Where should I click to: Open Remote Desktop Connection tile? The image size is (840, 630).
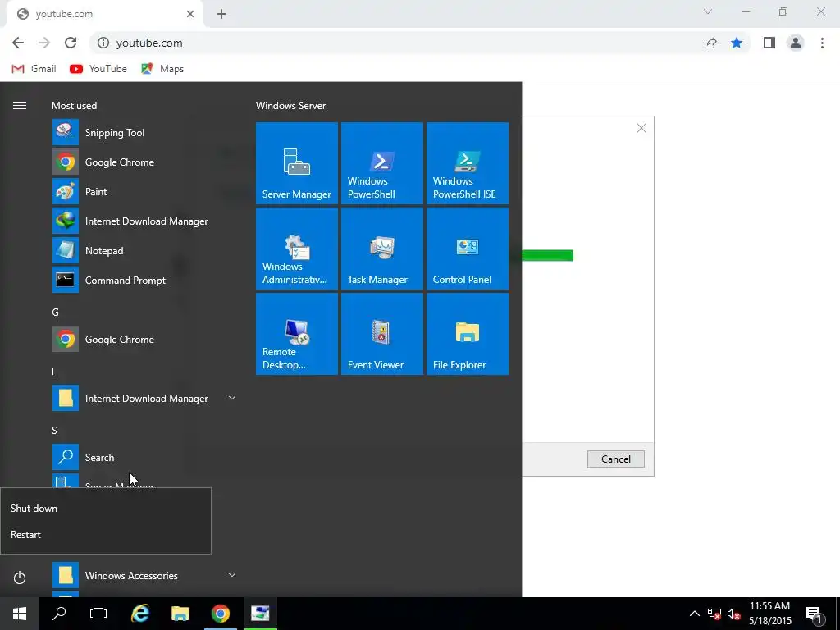pos(297,333)
